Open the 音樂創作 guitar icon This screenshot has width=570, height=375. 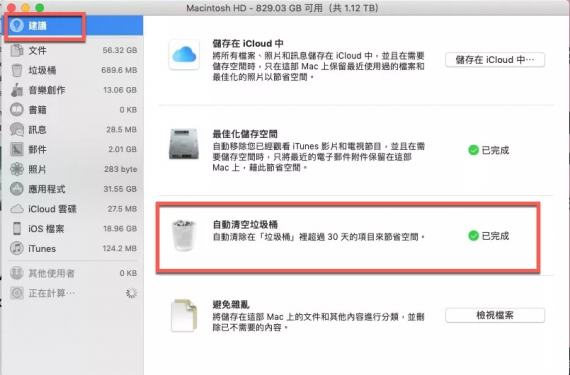[x=17, y=90]
